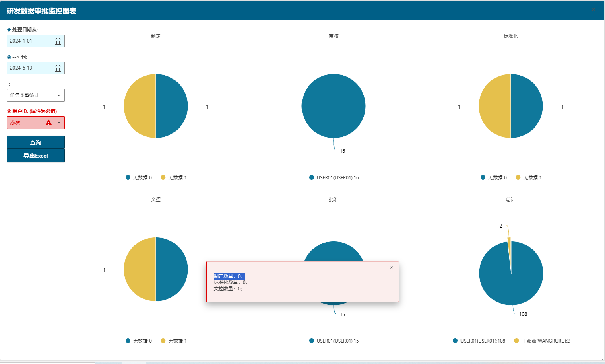
Task: Close the 研发数据审批监控图表 dialog
Action: [593, 9]
